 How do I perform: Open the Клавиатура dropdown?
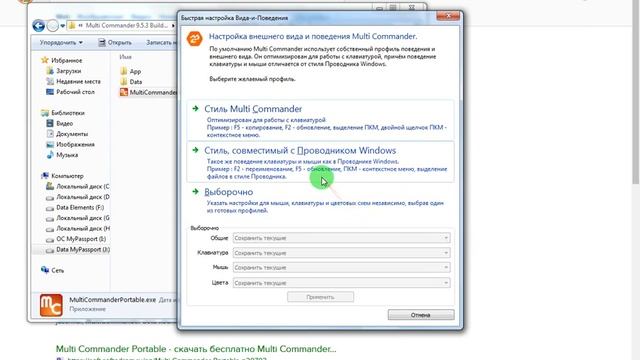(x=342, y=253)
